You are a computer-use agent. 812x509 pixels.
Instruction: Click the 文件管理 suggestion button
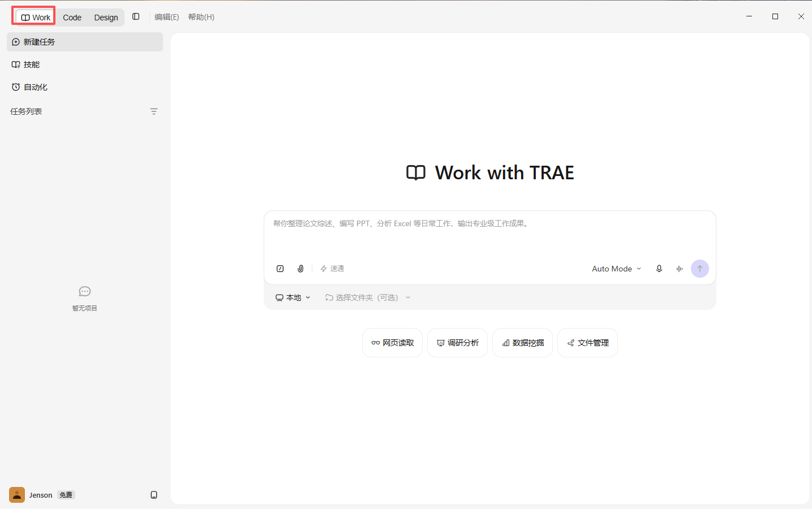pyautogui.click(x=587, y=343)
